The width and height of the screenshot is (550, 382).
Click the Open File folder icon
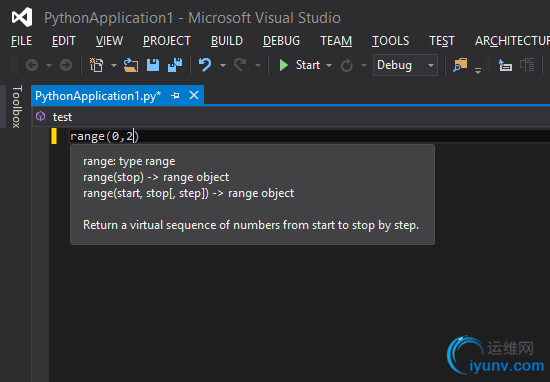(x=131, y=65)
